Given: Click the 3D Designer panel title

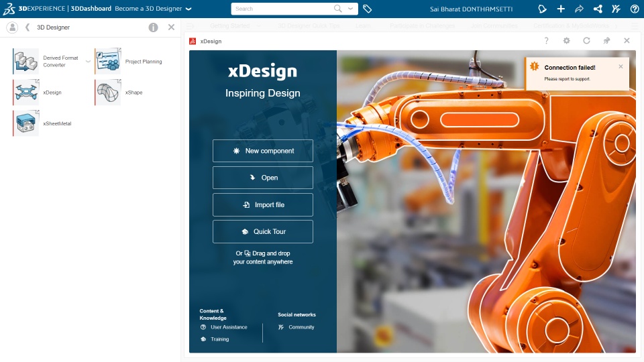Looking at the screenshot, I should tap(54, 27).
